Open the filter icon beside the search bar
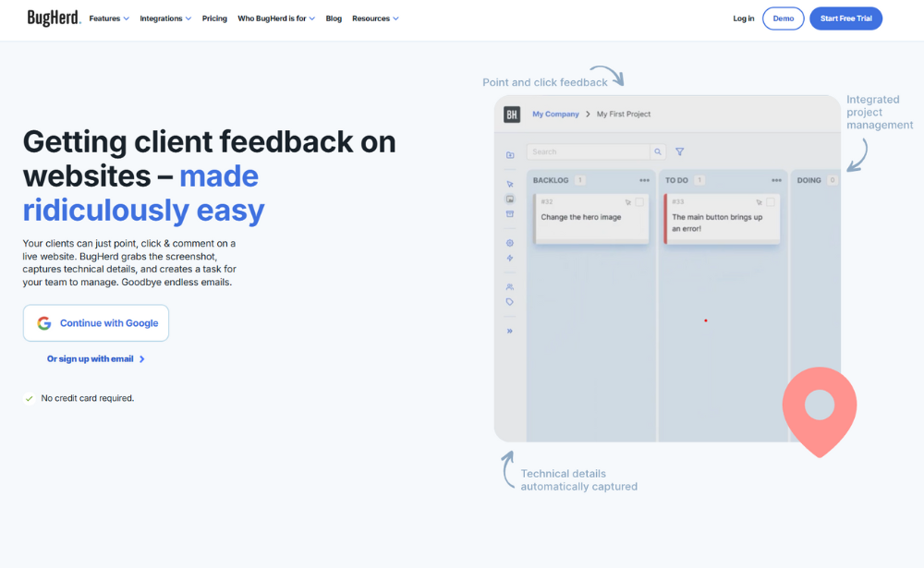Screen dimensions: 924x568 [679, 151]
